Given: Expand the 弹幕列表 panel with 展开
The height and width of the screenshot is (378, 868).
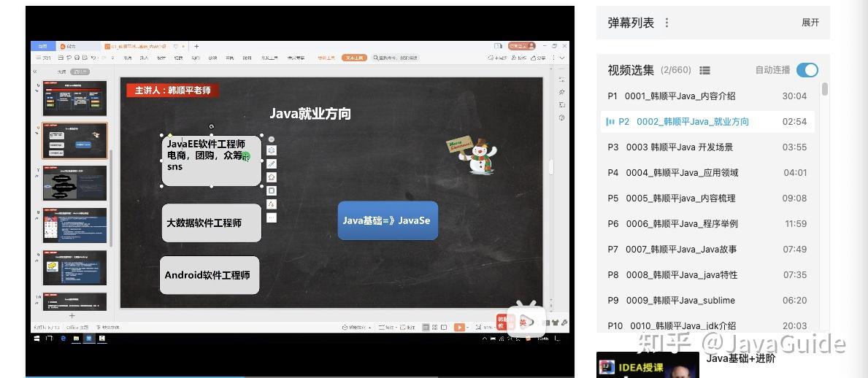Looking at the screenshot, I should [x=810, y=23].
